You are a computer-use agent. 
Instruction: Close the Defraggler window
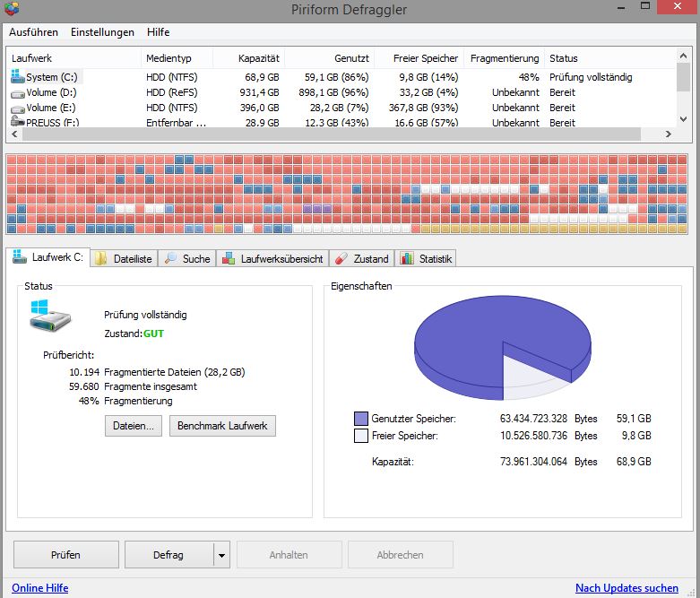[678, 6]
